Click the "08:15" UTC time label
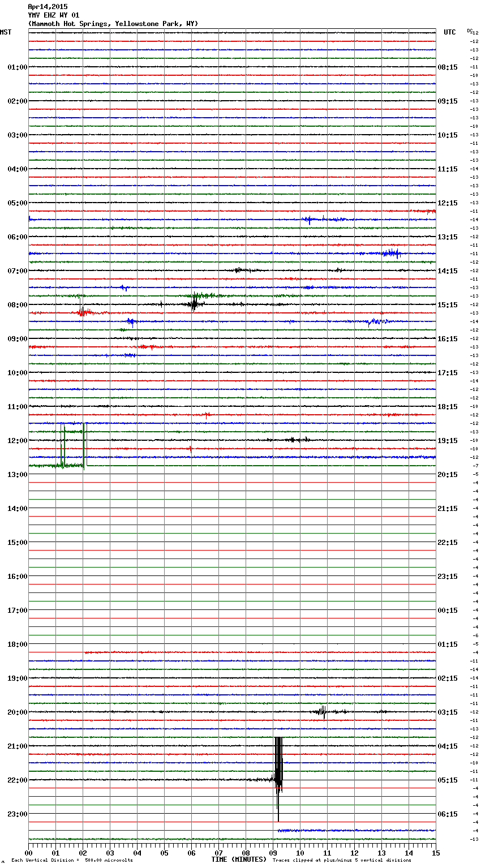This screenshot has height=868, width=481. coord(448,67)
